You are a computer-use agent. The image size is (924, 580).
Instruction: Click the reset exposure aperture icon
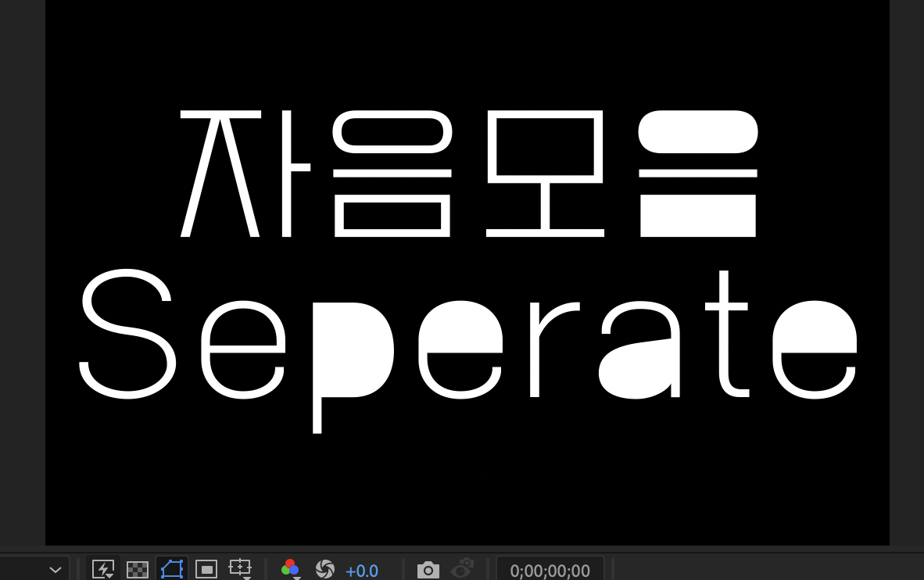click(x=324, y=569)
